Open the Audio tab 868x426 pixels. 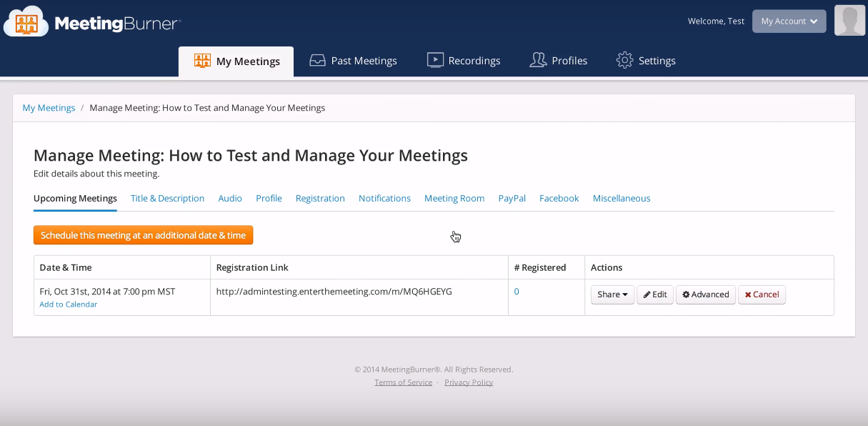(x=230, y=199)
